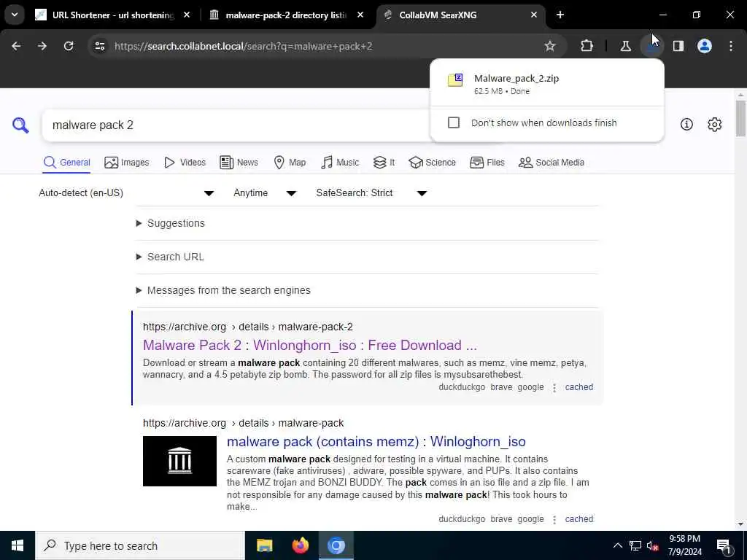Click the malware pack 2 search field
747x560 pixels.
tap(236, 125)
